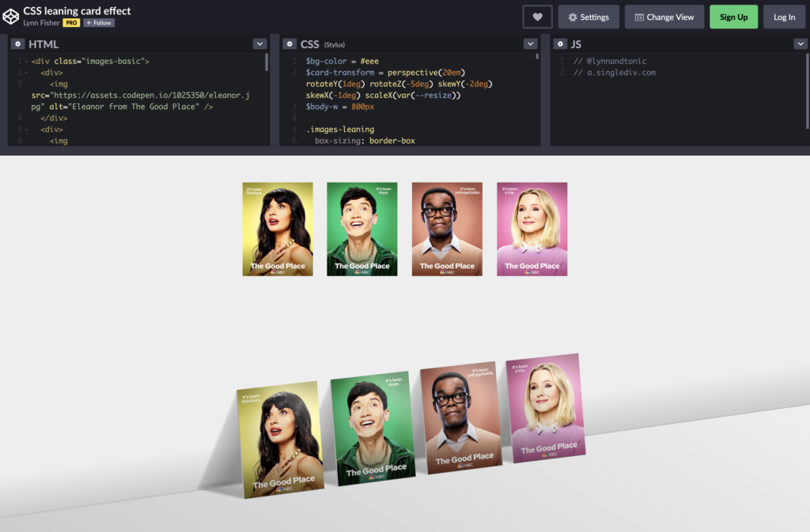Toggle love on this pen with the heart

[x=537, y=16]
